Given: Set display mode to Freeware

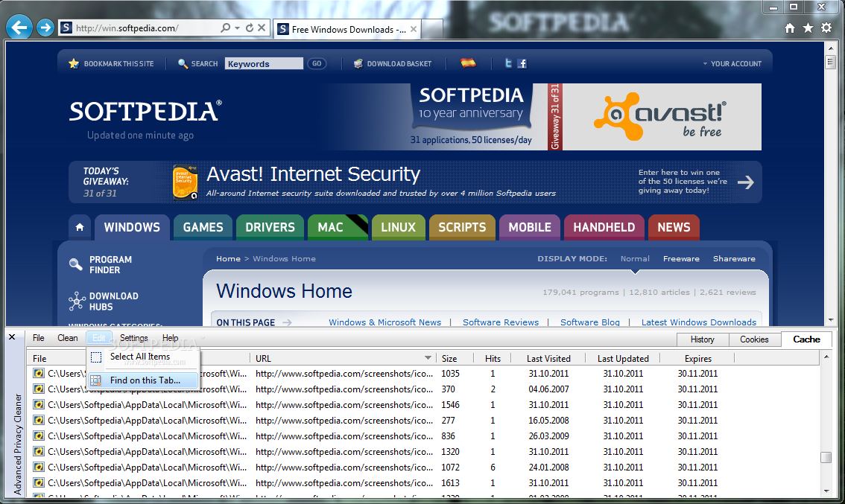Looking at the screenshot, I should click(x=681, y=258).
